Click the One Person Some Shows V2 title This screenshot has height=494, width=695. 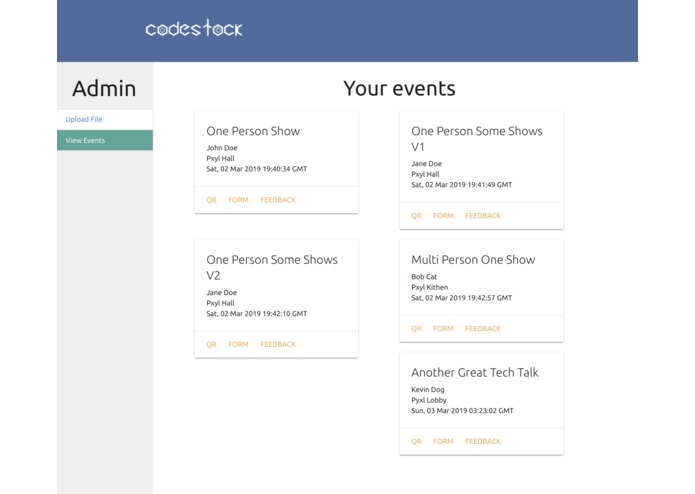tap(272, 267)
